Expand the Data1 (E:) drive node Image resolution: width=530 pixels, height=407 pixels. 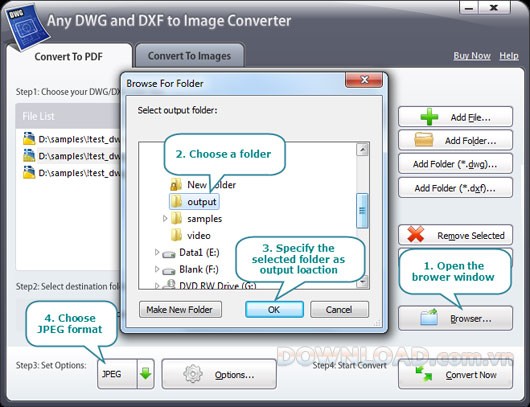click(156, 252)
